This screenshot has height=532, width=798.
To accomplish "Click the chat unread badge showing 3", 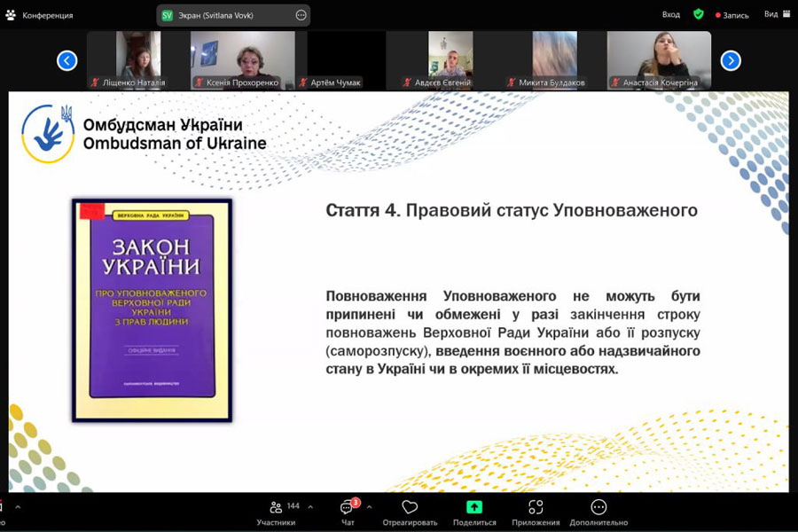I will (356, 503).
